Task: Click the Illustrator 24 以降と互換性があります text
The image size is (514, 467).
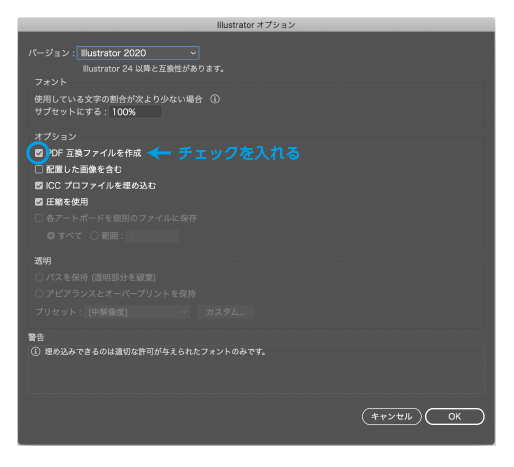Action: pos(153,69)
